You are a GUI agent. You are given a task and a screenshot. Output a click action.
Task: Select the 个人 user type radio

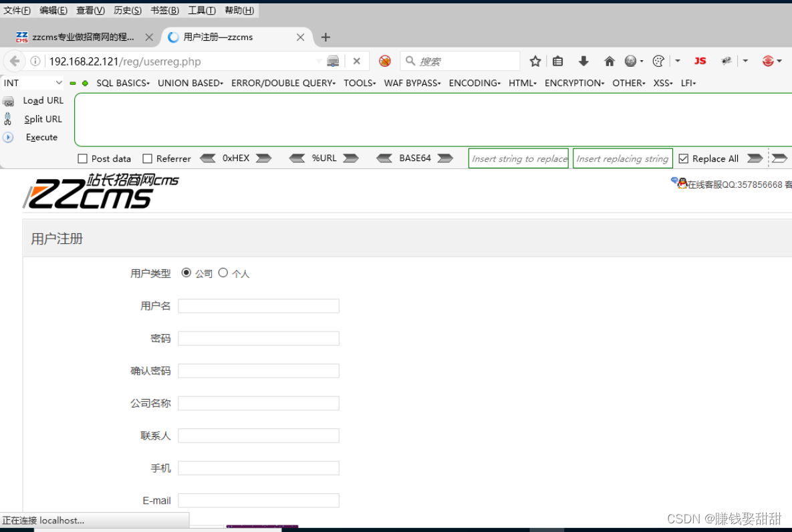[223, 273]
